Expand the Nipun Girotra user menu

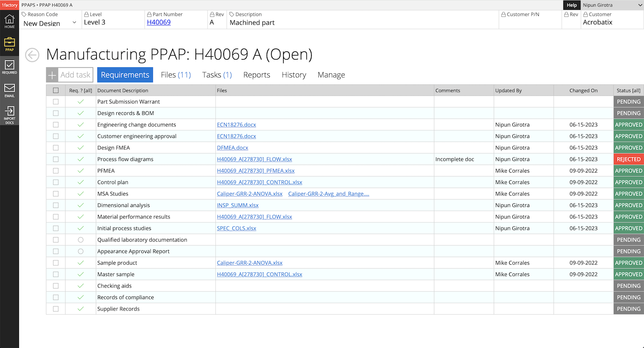point(612,5)
